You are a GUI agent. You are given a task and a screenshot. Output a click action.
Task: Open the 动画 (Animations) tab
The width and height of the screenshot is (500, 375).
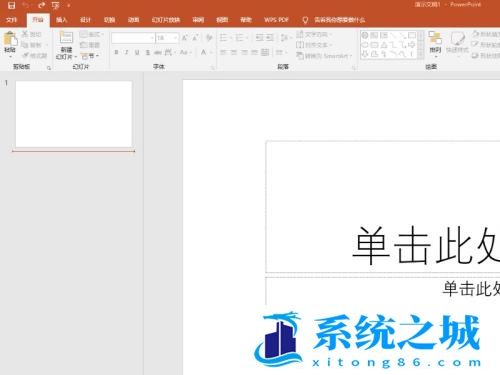click(x=133, y=20)
